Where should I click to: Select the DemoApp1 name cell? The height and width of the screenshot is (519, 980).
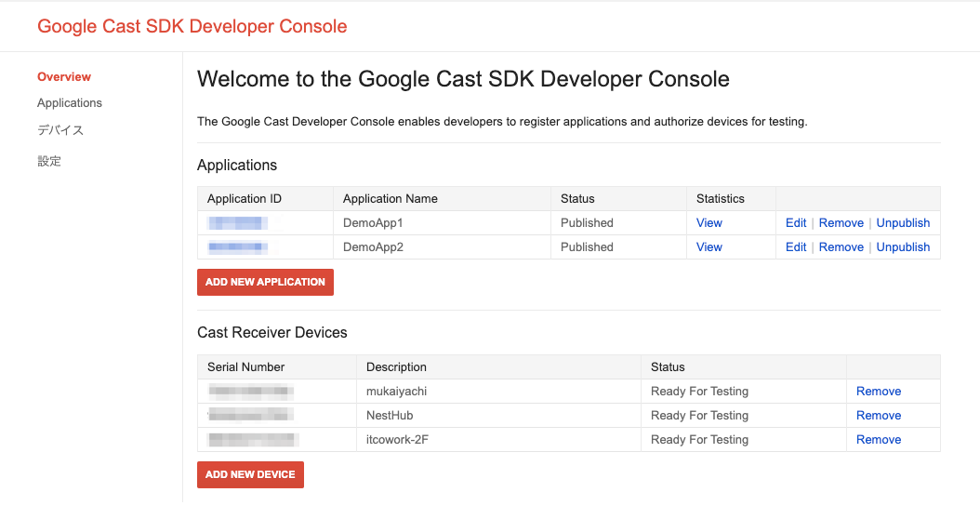coord(442,222)
